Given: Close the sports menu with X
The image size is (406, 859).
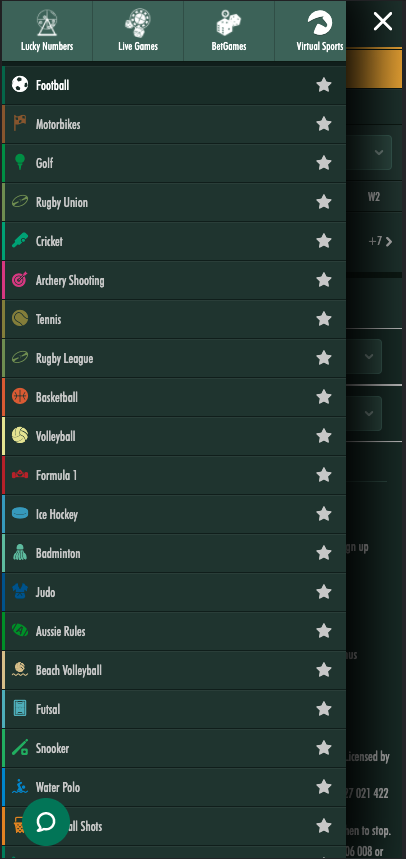Looking at the screenshot, I should 382,21.
